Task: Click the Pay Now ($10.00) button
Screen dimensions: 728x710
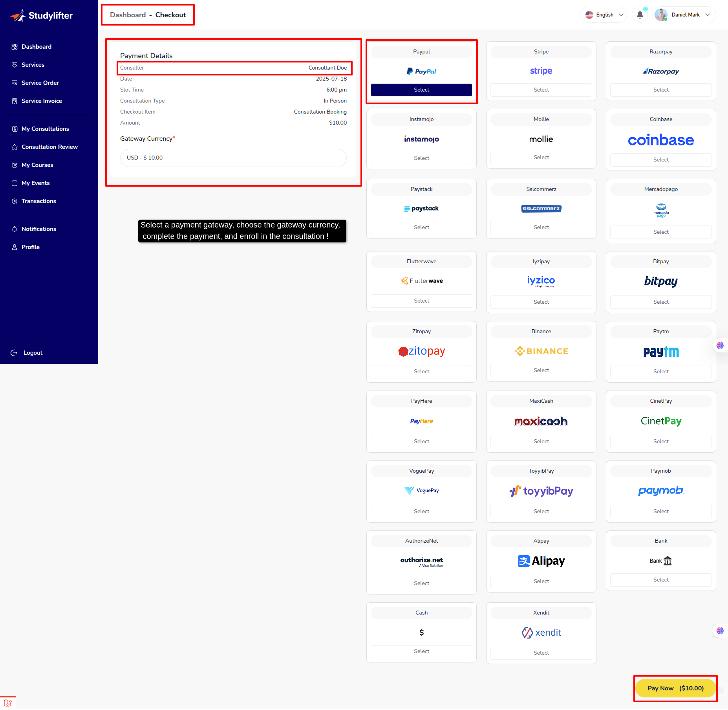Action: pyautogui.click(x=675, y=688)
